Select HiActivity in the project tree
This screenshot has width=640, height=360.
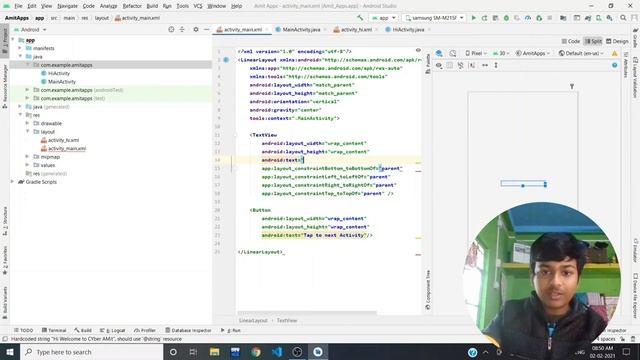point(59,73)
